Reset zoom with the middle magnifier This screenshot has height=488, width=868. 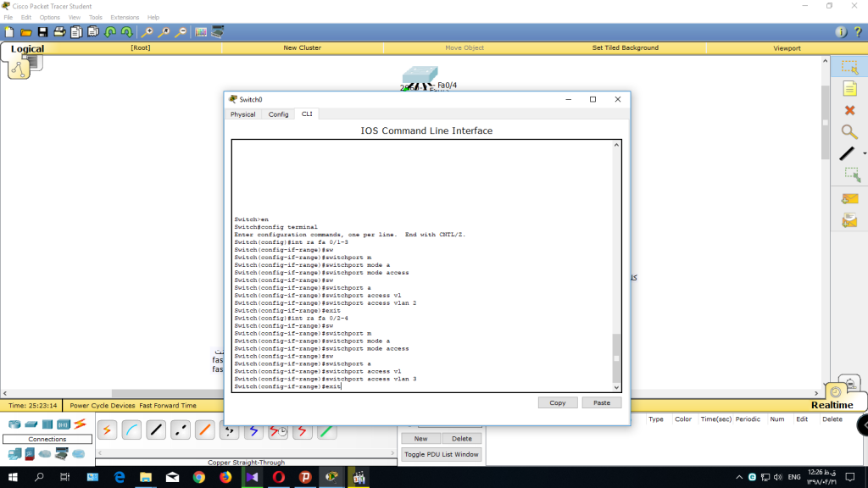164,32
